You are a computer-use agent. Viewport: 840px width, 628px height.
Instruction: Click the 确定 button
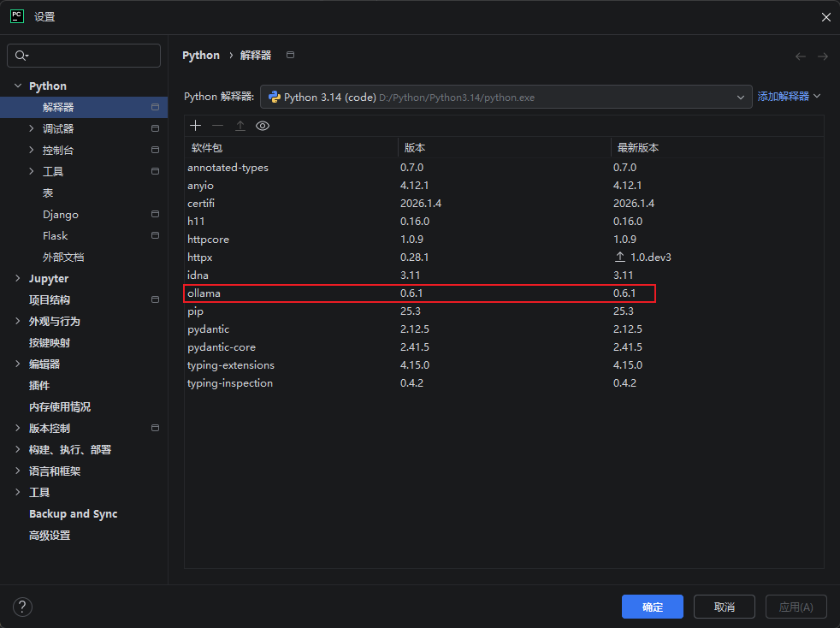click(652, 607)
